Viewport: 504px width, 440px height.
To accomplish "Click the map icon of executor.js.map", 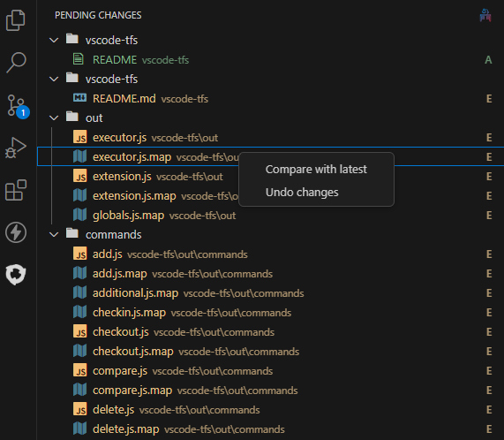I will [79, 156].
